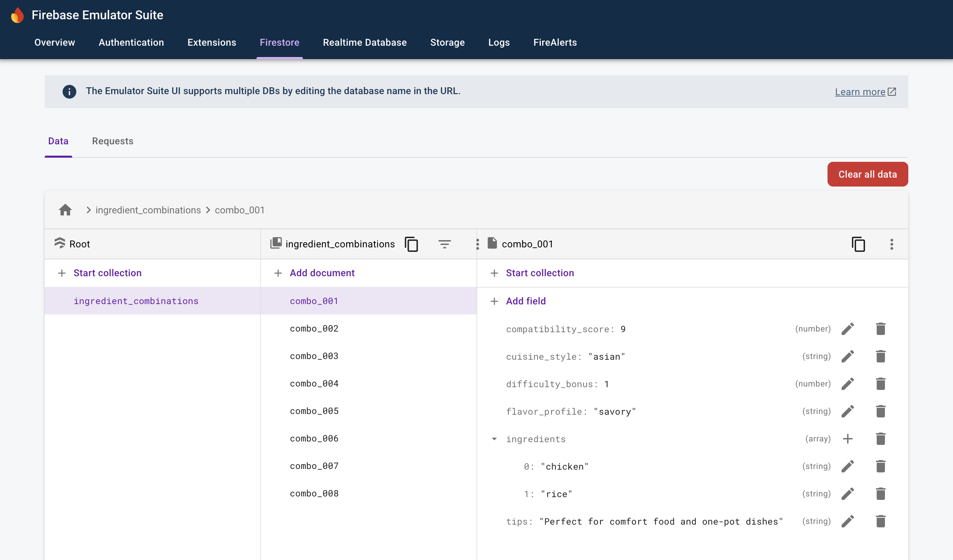
Task: Go to the root with the home icon
Action: click(x=65, y=210)
